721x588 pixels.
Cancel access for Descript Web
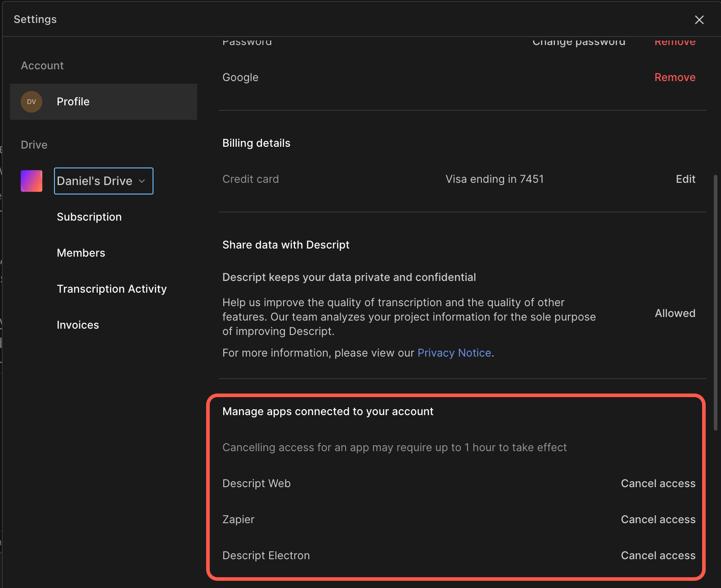tap(658, 484)
